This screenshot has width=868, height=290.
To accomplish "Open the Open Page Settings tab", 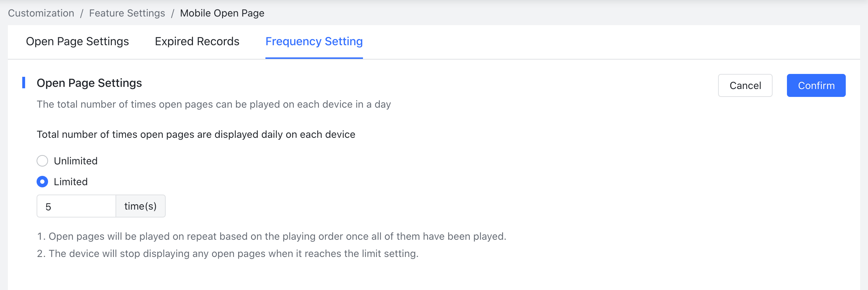I will (x=77, y=41).
